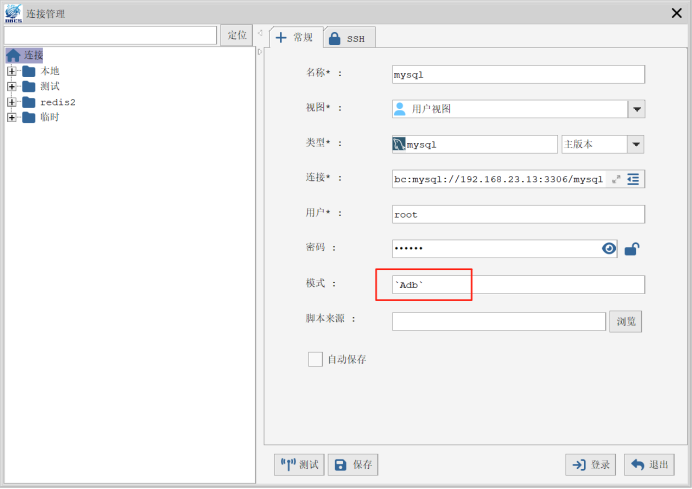Click the 退出 exit button
Image resolution: width=692 pixels, height=489 pixels.
(649, 465)
